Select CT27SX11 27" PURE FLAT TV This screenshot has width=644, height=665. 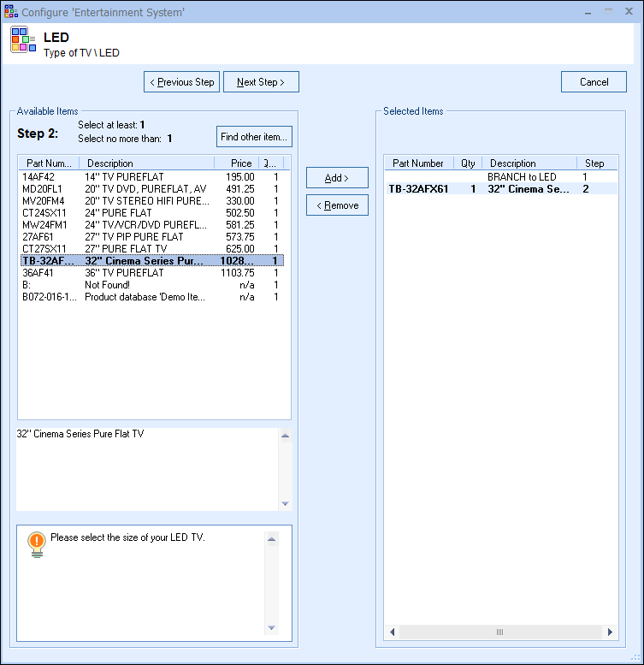[x=151, y=248]
